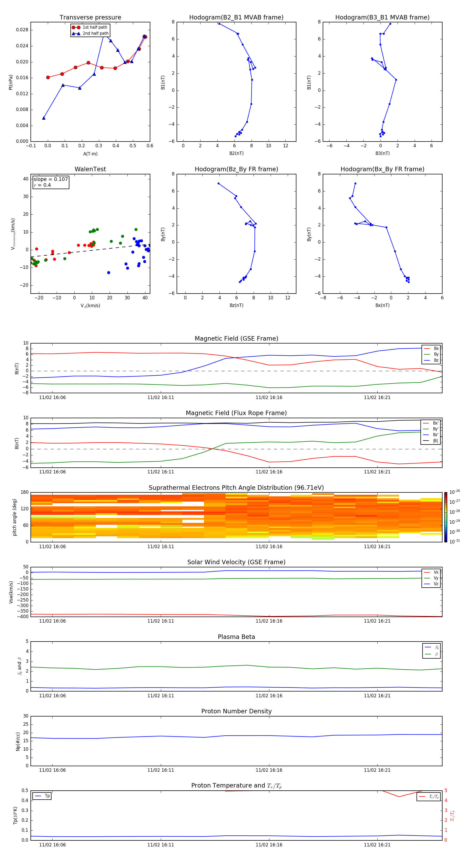Select the 'Vy' legend entry
473x868 pixels.
pyautogui.click(x=431, y=578)
